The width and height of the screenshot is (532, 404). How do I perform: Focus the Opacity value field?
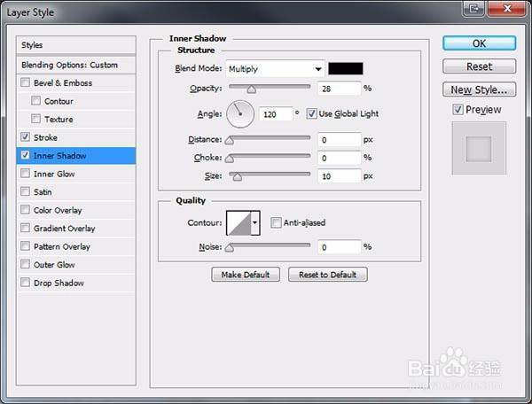click(x=339, y=89)
